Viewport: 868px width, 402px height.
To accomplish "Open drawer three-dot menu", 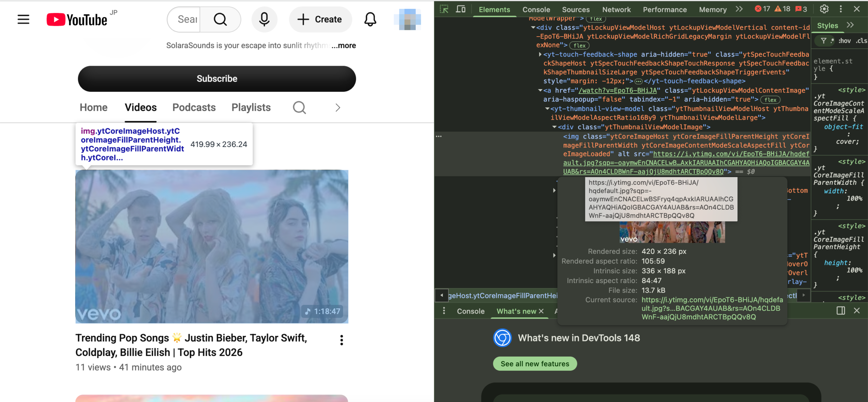I will click(444, 311).
